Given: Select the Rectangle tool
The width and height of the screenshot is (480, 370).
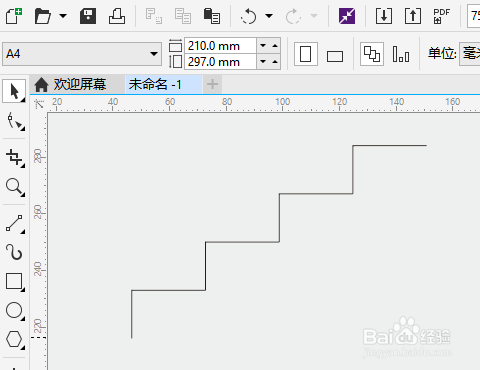Looking at the screenshot, I should click(x=15, y=282).
